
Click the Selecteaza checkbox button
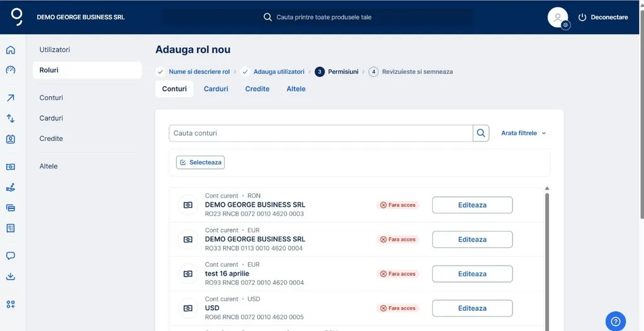pos(201,162)
